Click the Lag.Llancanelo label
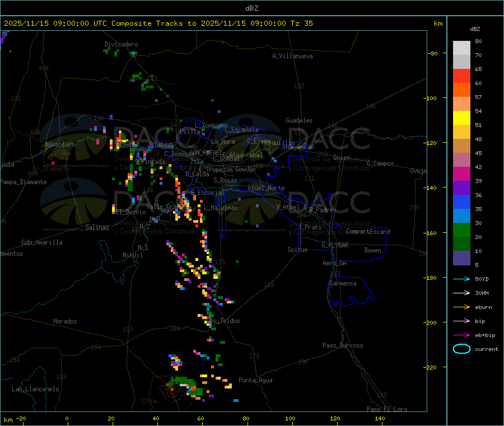Screen dimensions: 504x426 [36, 389]
